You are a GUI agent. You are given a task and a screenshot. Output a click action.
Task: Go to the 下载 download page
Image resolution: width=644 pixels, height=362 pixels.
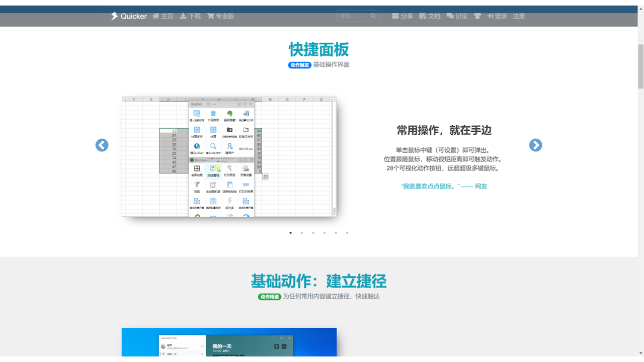coord(190,16)
